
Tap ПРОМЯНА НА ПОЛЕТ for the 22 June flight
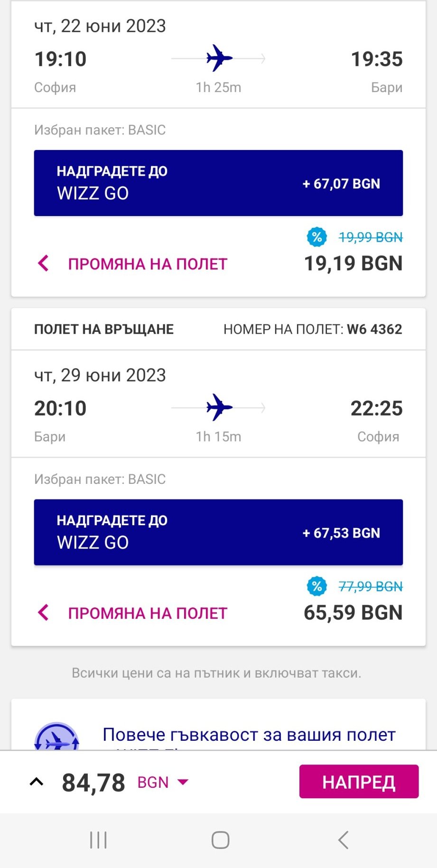(x=148, y=264)
